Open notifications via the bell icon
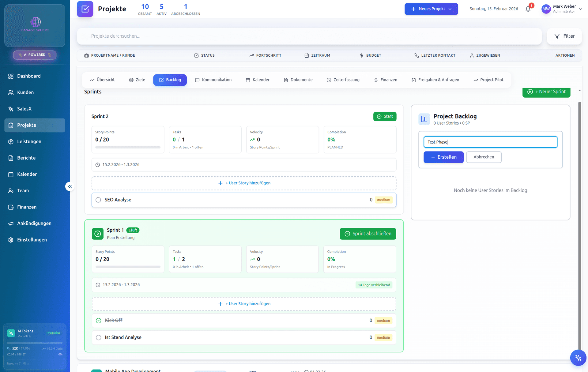The height and width of the screenshot is (372, 588). (x=528, y=9)
